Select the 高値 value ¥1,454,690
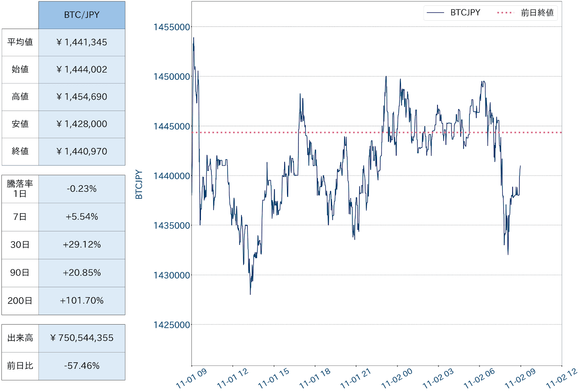The image size is (580, 392). click(x=82, y=97)
